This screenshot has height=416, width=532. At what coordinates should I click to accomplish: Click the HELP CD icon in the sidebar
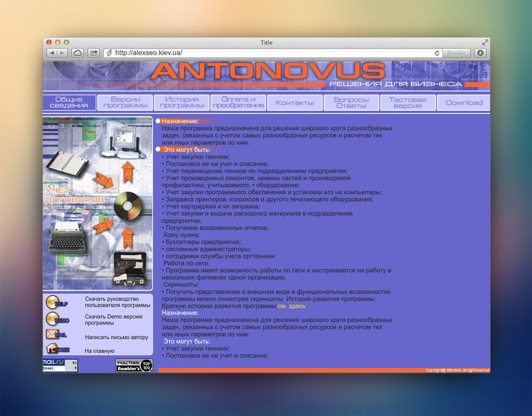pyautogui.click(x=52, y=302)
